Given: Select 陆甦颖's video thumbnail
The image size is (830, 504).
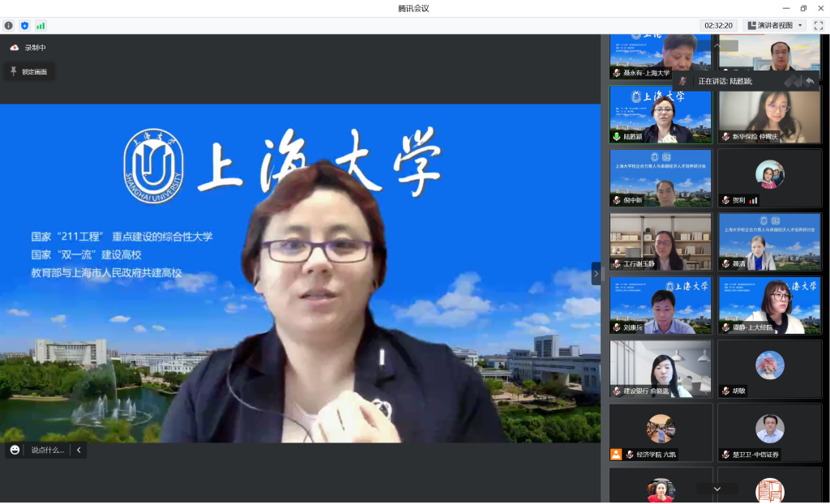Looking at the screenshot, I should click(x=661, y=114).
